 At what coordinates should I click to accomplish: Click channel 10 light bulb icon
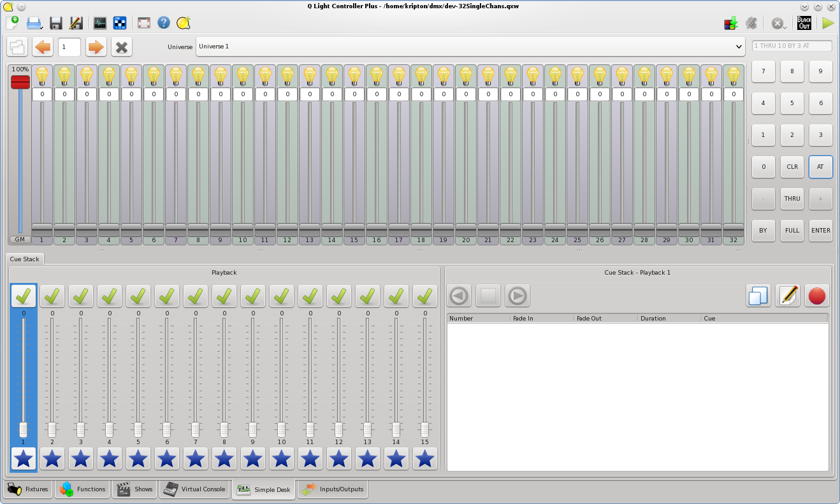[243, 76]
